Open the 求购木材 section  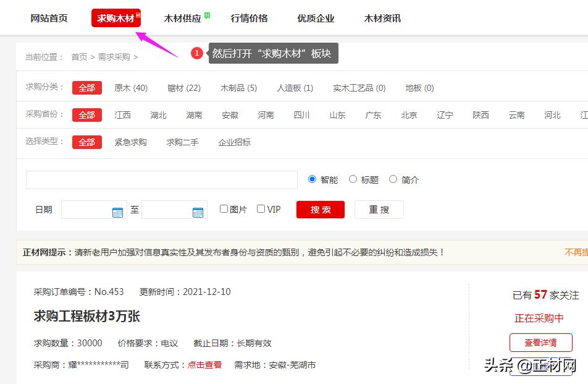coord(116,18)
